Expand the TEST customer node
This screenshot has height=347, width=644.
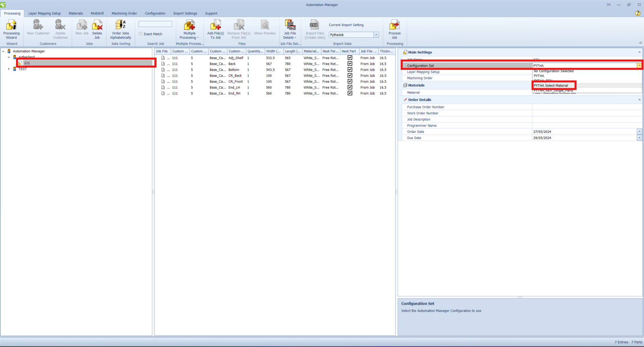pos(9,69)
